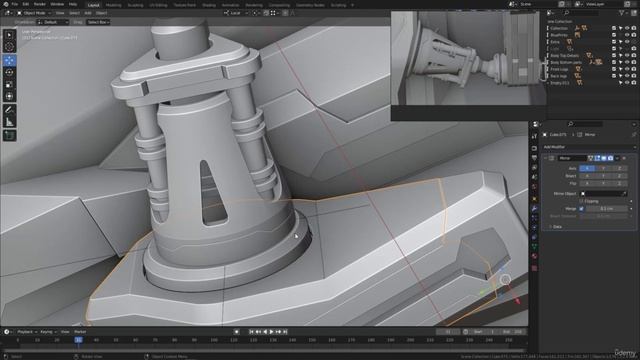This screenshot has width=640, height=360.
Task: Toggle Flip X button
Action: pyautogui.click(x=587, y=184)
